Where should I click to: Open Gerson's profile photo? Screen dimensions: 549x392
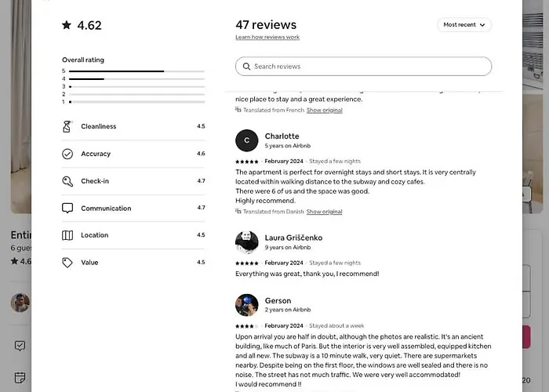246,305
